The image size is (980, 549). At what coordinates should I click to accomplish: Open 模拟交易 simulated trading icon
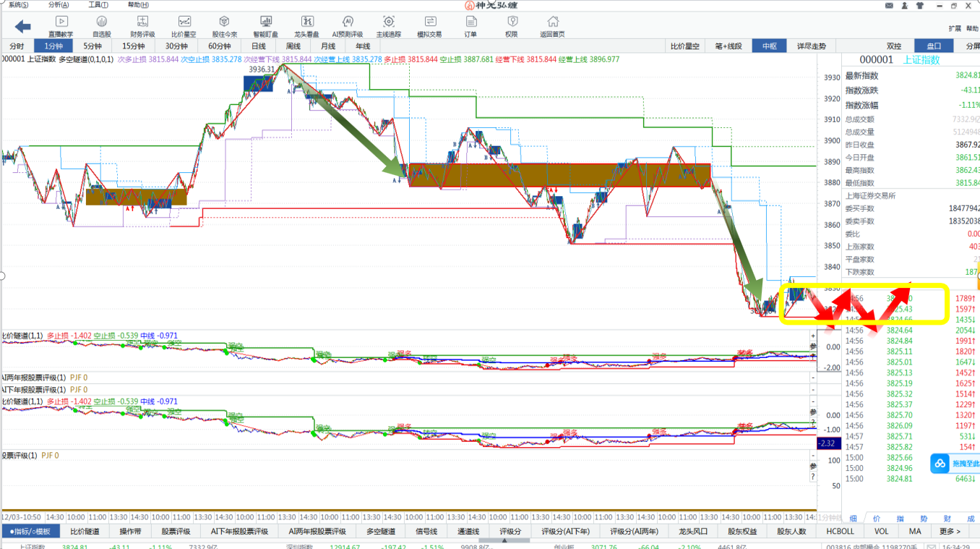(x=429, y=26)
